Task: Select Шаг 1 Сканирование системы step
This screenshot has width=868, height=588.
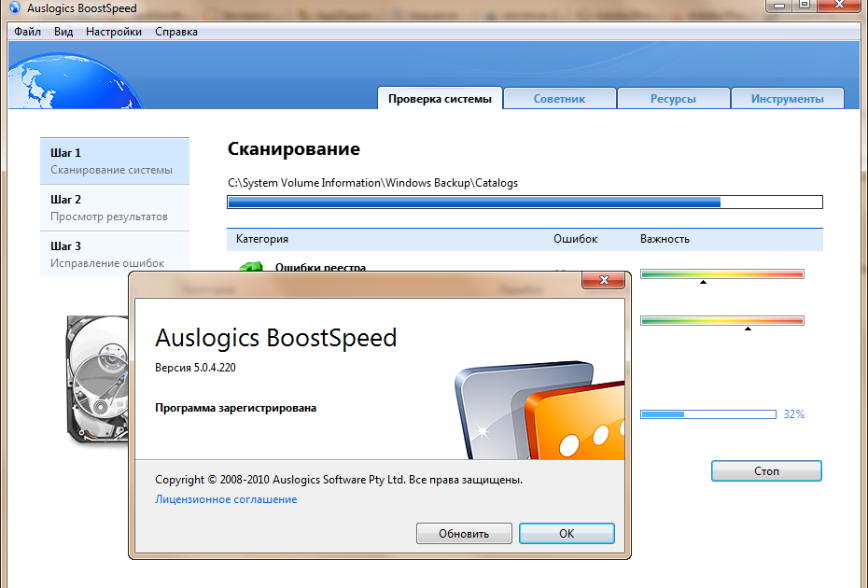Action: [x=115, y=161]
